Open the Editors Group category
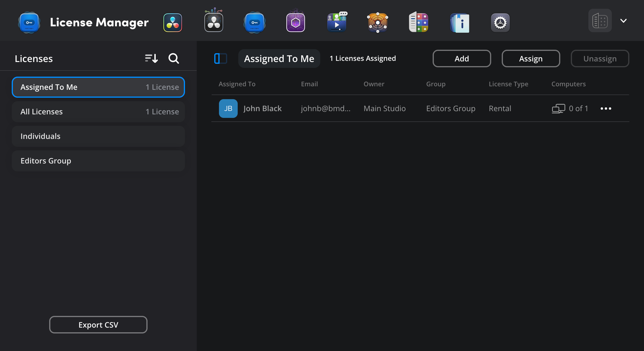Image resolution: width=644 pixels, height=351 pixels. click(x=98, y=161)
